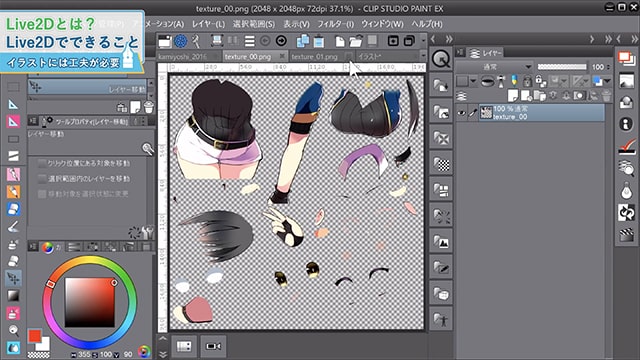640x360 pixels.
Task: Click the blue CLIP STUDIO launcher icon
Action: (180, 41)
